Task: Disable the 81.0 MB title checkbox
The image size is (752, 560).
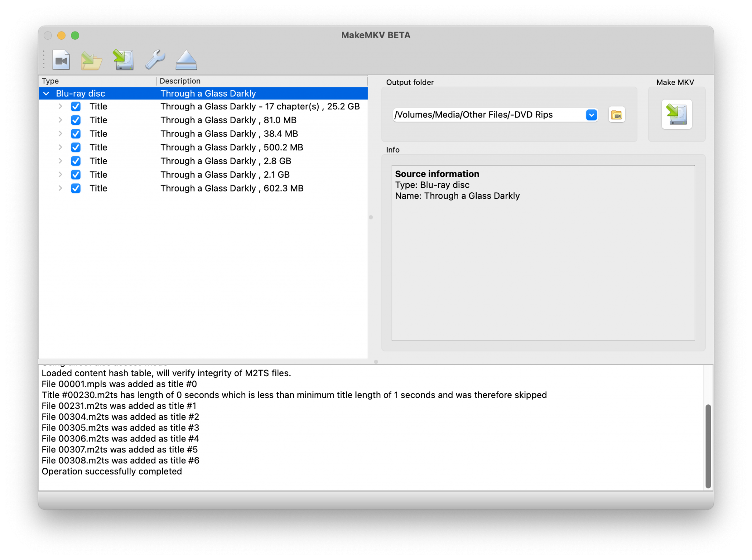Action: point(76,120)
